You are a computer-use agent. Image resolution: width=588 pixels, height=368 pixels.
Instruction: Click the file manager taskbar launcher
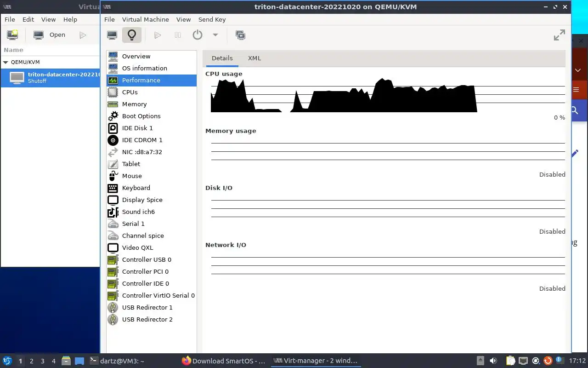point(66,361)
